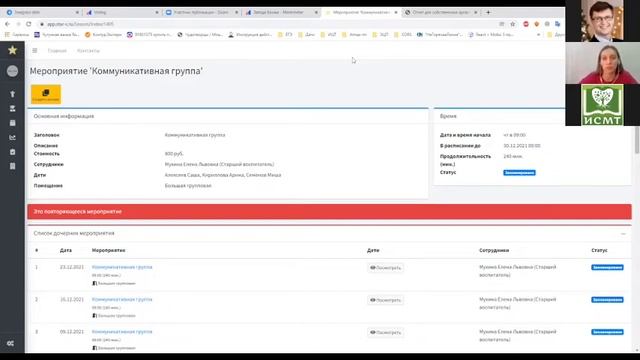
Task: Click the red extension icon in browser toolbar
Action: (x=526, y=24)
